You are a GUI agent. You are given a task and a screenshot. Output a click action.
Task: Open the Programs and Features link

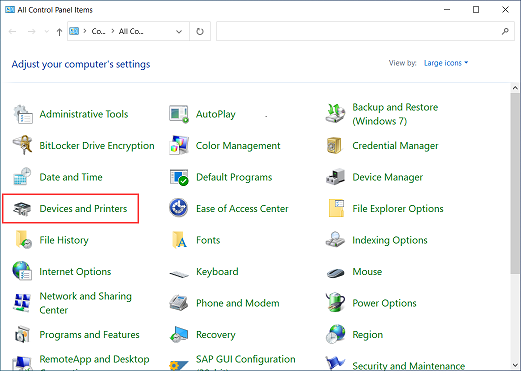(89, 335)
